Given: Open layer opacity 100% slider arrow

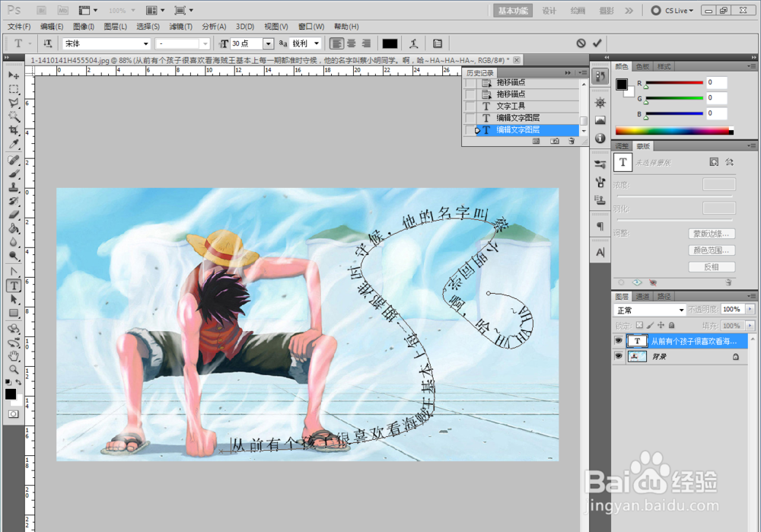Looking at the screenshot, I should [750, 309].
